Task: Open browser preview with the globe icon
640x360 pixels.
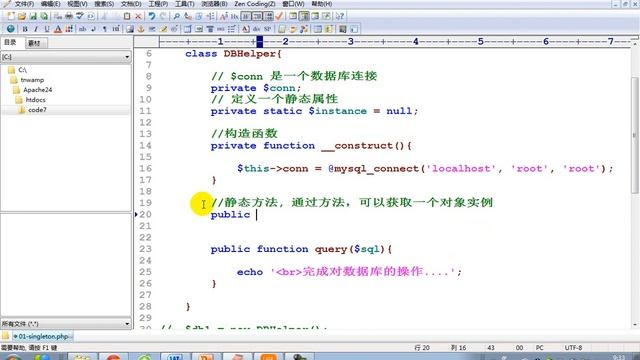Action: click(x=11, y=29)
